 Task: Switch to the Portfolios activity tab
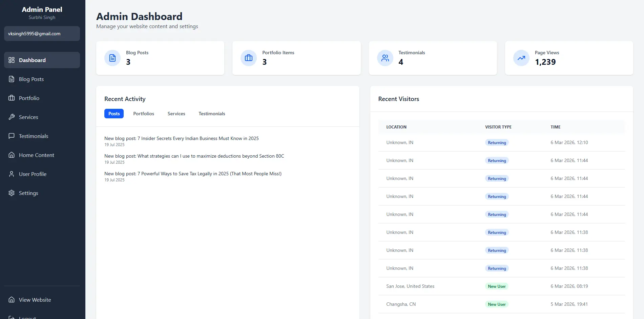[144, 114]
